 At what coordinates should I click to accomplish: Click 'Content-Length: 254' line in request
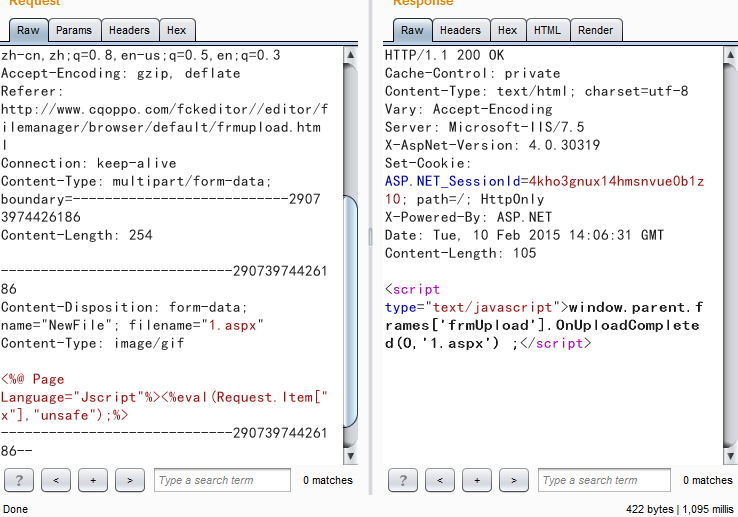pyautogui.click(x=77, y=235)
